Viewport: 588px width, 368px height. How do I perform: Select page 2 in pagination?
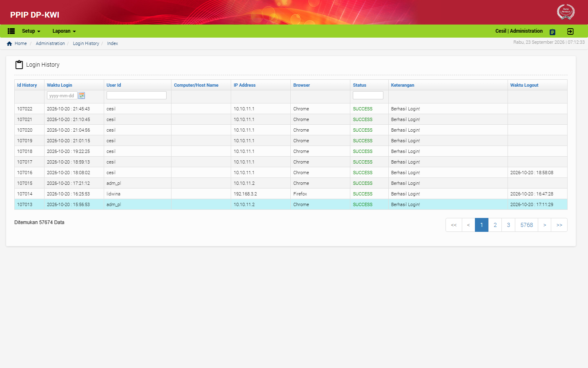tap(495, 225)
